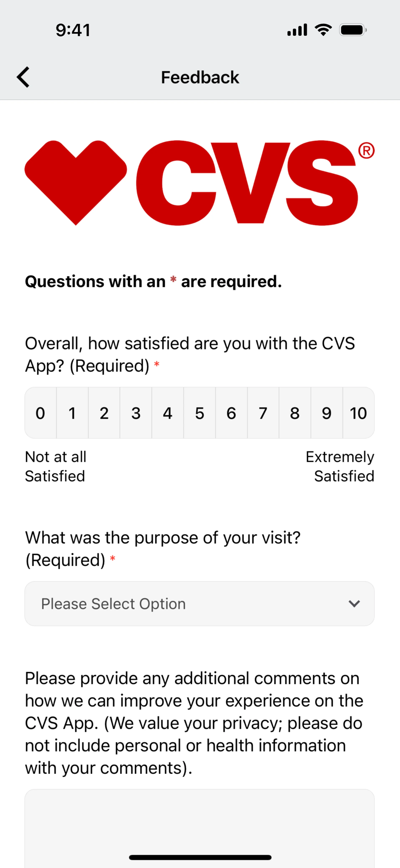Tap the battery status icon

coord(352,30)
